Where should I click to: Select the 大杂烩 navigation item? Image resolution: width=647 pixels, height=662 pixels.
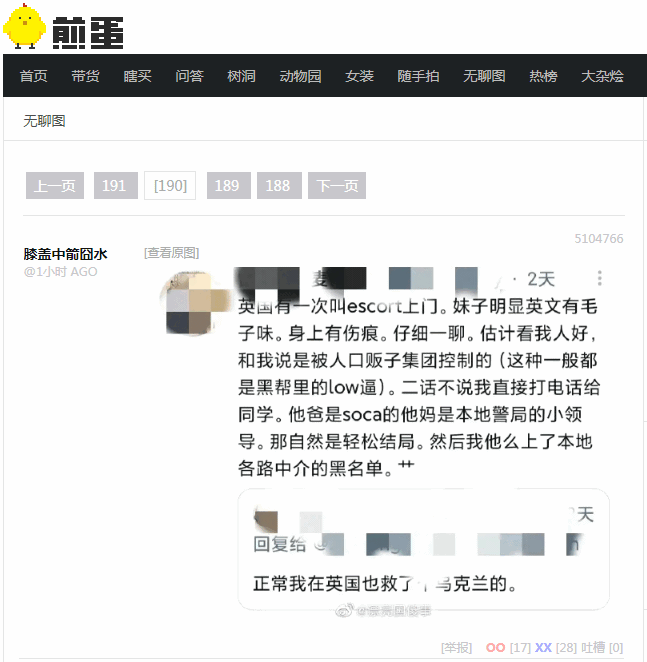tap(602, 76)
